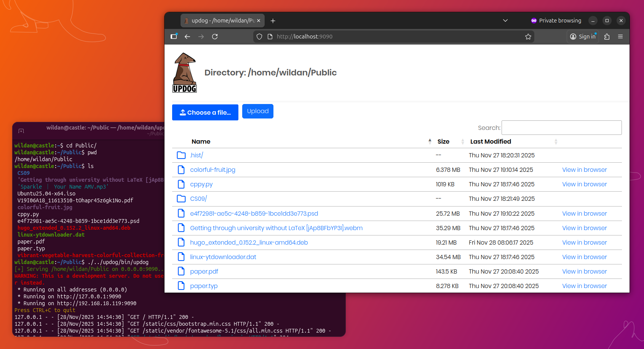Click the blue Upload button

click(x=257, y=111)
